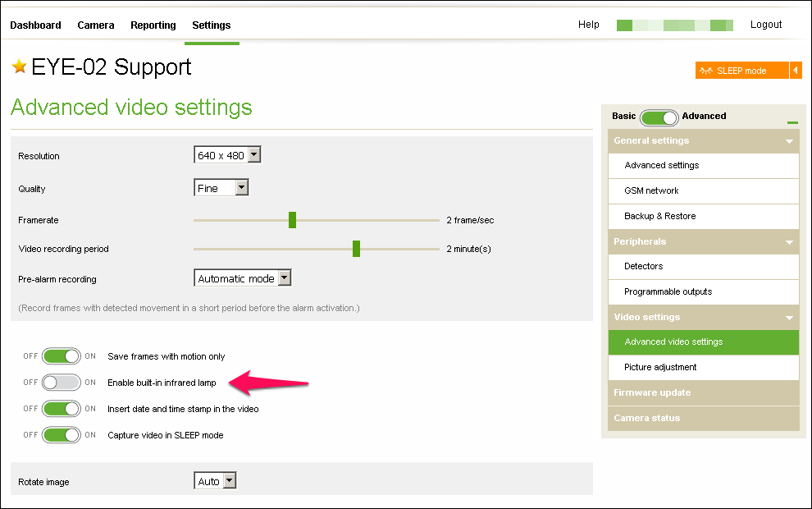Click the SLEEP mode arrow icon

[796, 71]
